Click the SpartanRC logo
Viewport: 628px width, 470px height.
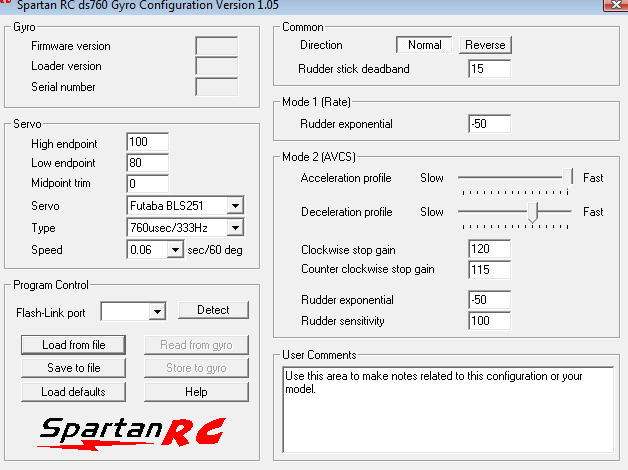pyautogui.click(x=132, y=431)
